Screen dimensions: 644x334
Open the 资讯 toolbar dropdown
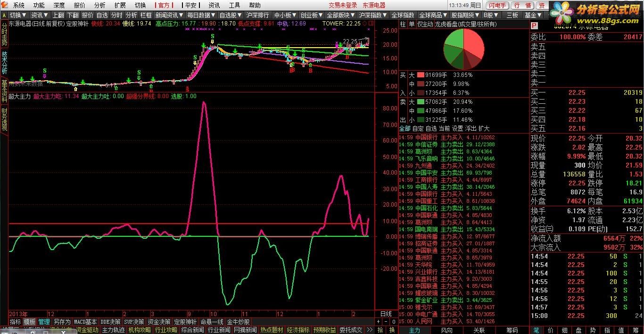[x=40, y=15]
